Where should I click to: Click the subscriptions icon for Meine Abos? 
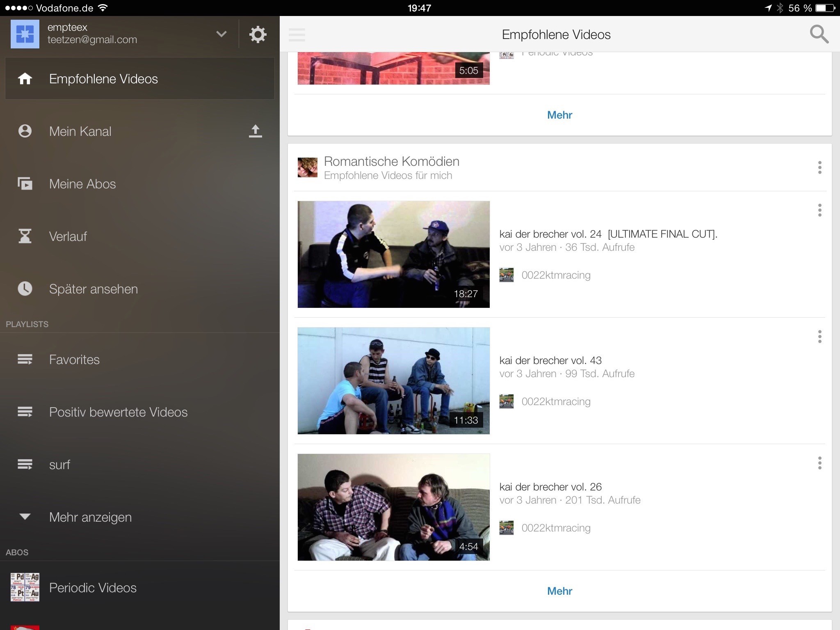tap(25, 183)
